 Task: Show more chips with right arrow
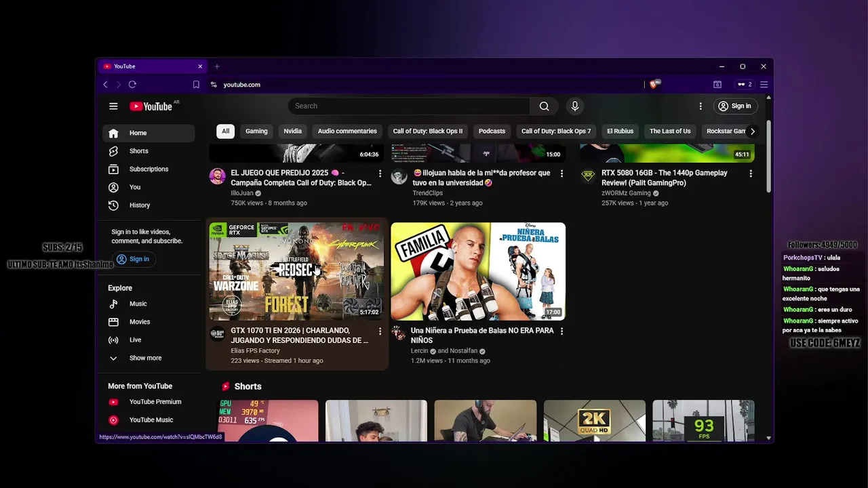(752, 131)
